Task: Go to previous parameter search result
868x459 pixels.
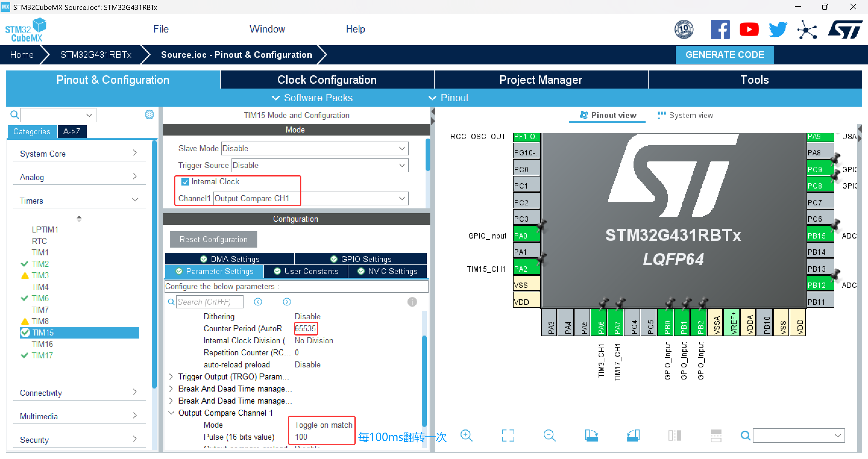Action: [258, 302]
